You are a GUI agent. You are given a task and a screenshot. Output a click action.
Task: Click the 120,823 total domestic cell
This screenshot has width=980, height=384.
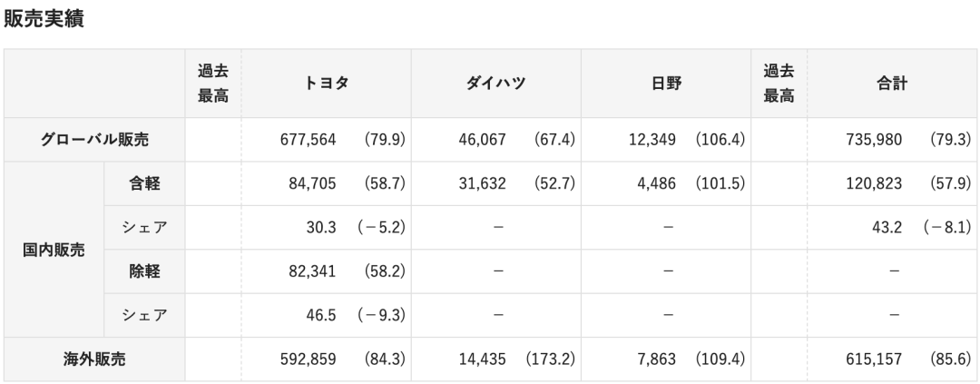(x=874, y=183)
